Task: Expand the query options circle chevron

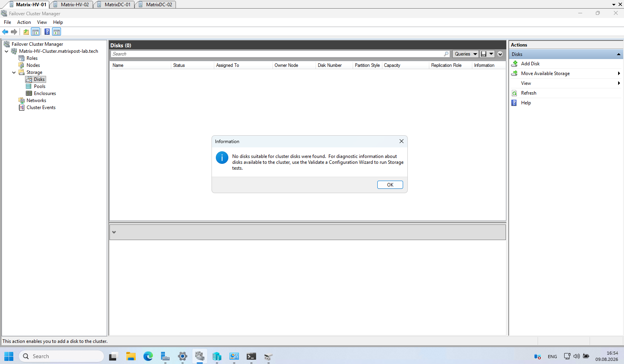Action: (x=500, y=54)
